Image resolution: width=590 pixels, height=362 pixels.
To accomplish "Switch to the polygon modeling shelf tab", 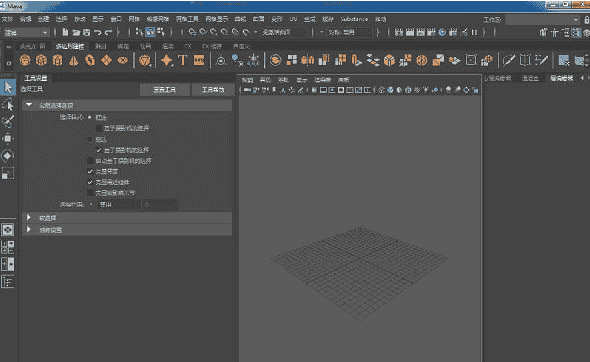I will [x=70, y=46].
